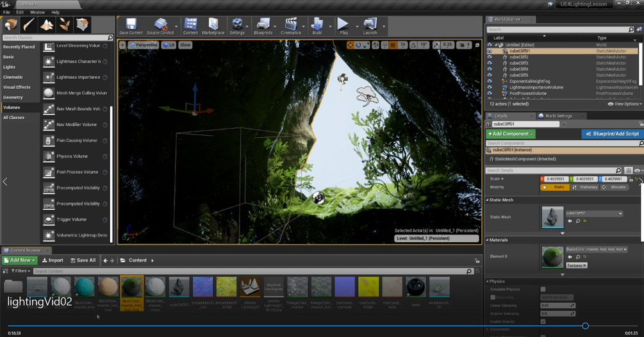
Task: Open the Marketplace toolbar button
Action: (213, 26)
